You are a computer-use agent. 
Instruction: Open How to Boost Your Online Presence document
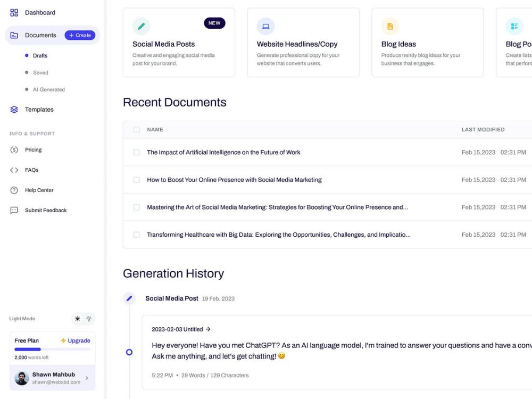click(234, 180)
